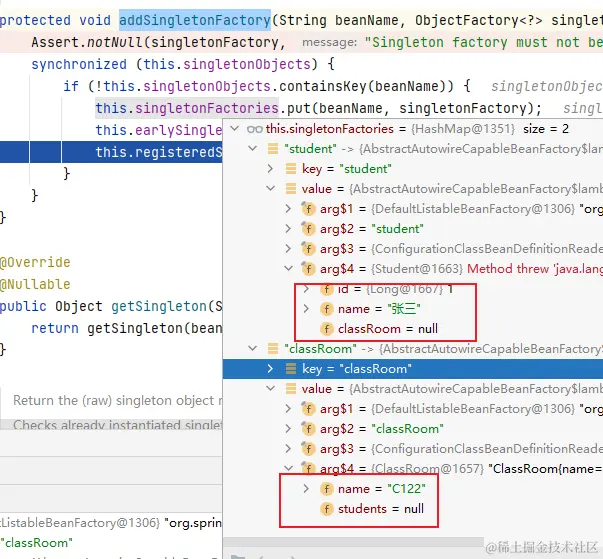Click the field icon of arg$2 = "student"
Image resolution: width=603 pixels, height=559 pixels.
pyautogui.click(x=308, y=229)
